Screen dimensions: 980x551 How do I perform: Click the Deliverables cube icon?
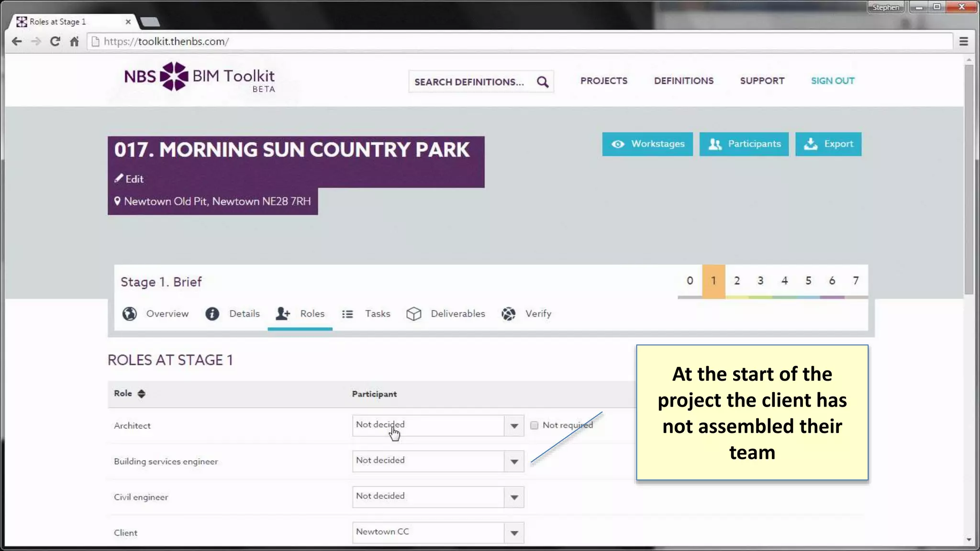pos(413,314)
